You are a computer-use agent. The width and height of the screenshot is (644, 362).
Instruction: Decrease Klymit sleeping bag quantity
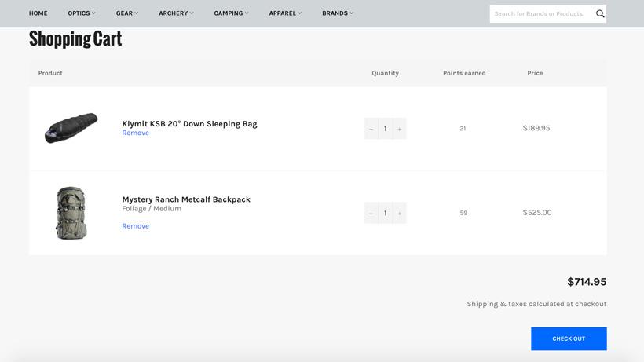[371, 129]
